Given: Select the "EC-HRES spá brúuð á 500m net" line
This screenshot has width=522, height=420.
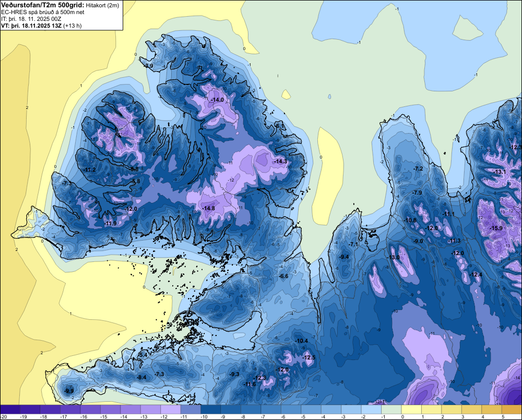Looking at the screenshot, I should click(x=43, y=13).
